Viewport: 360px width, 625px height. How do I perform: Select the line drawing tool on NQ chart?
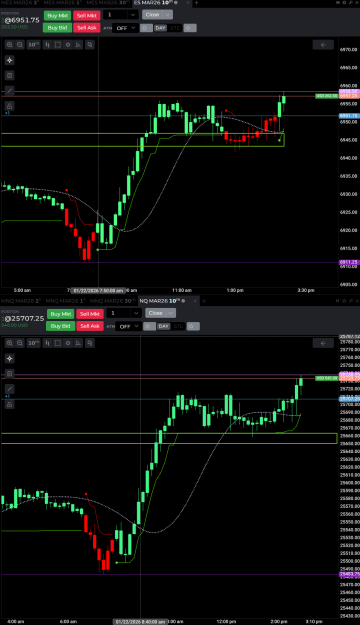(x=10, y=389)
